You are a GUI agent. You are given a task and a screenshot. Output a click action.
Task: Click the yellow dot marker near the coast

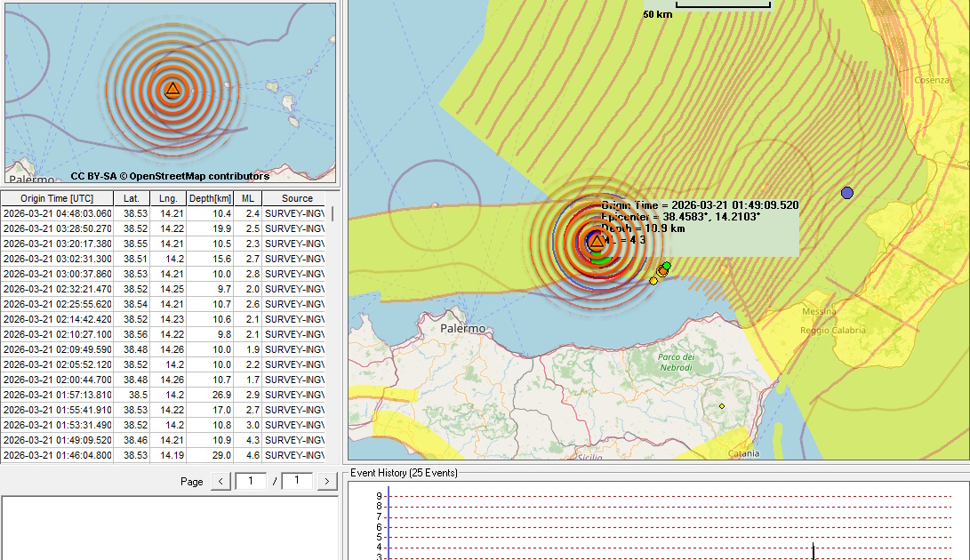coord(653,281)
